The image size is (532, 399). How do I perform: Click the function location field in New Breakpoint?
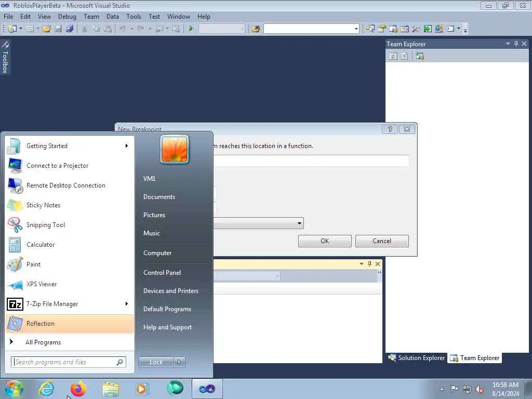click(x=311, y=161)
